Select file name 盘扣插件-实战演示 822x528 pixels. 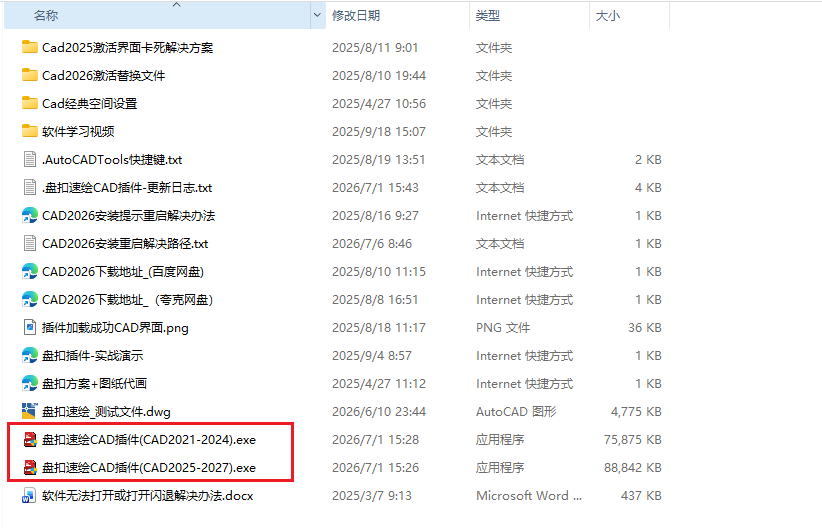coord(92,356)
